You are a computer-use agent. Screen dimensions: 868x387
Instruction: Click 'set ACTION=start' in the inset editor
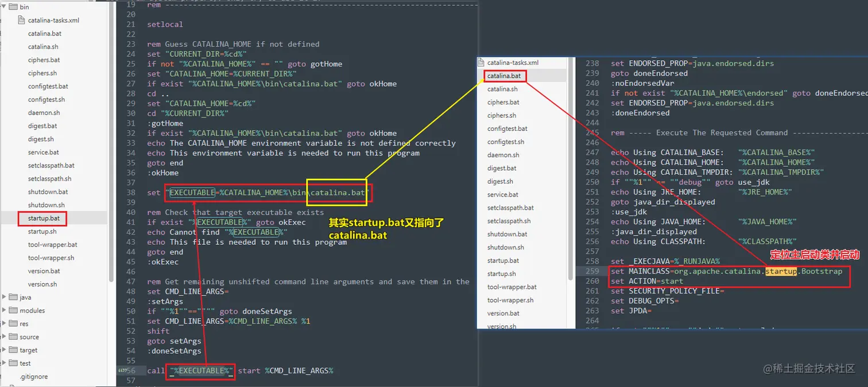[647, 281]
